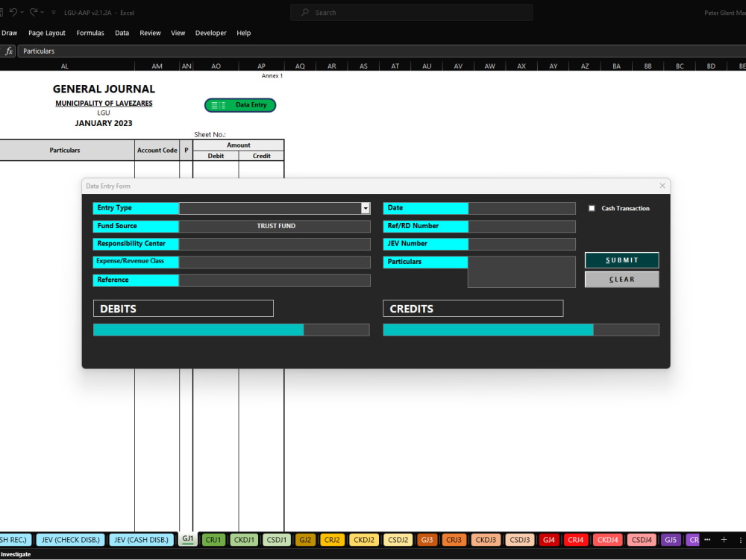The image size is (746, 560).
Task: Click the Fund Source field showing TRUST FUND
Action: pos(275,226)
